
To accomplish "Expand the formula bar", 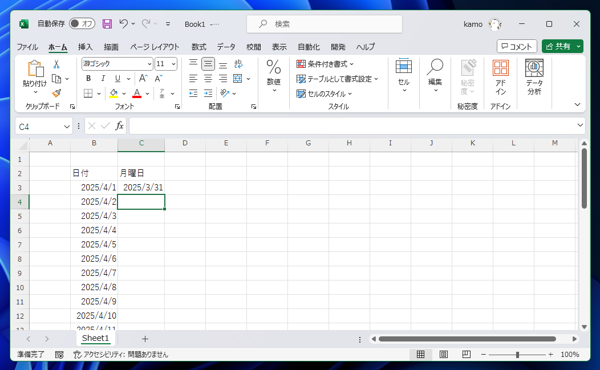I will pos(580,125).
